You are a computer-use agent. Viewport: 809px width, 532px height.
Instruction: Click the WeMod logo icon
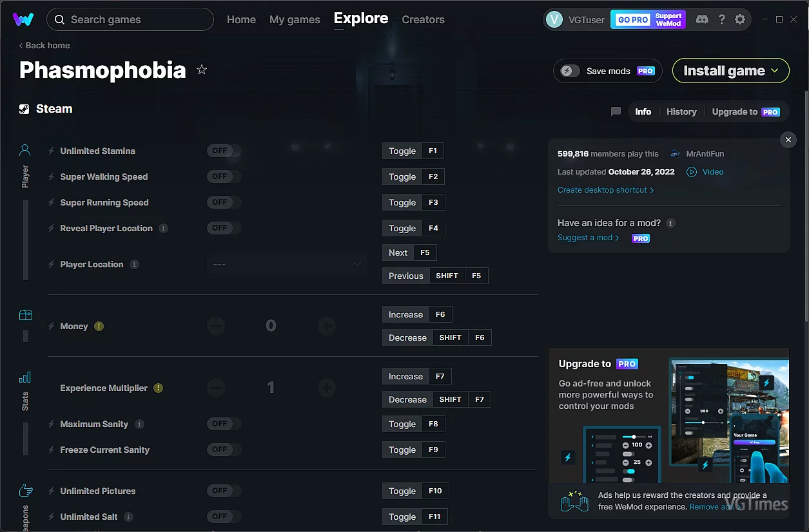point(23,19)
